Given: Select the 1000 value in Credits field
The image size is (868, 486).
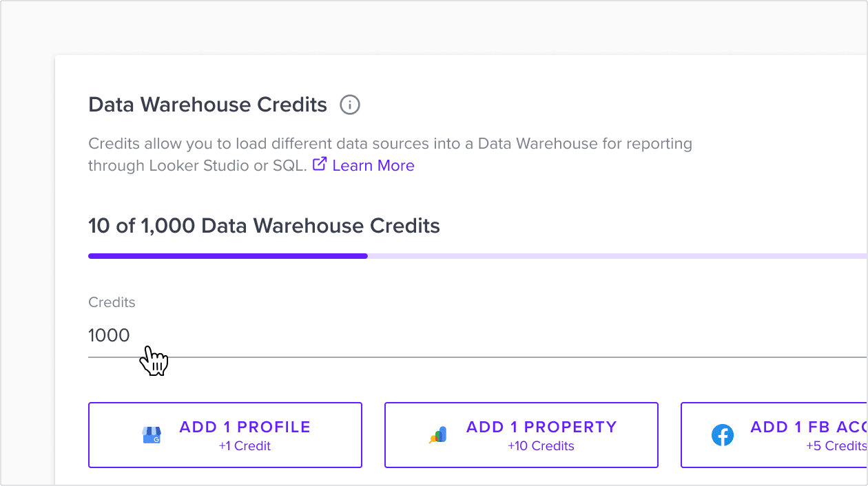Looking at the screenshot, I should click(x=108, y=335).
